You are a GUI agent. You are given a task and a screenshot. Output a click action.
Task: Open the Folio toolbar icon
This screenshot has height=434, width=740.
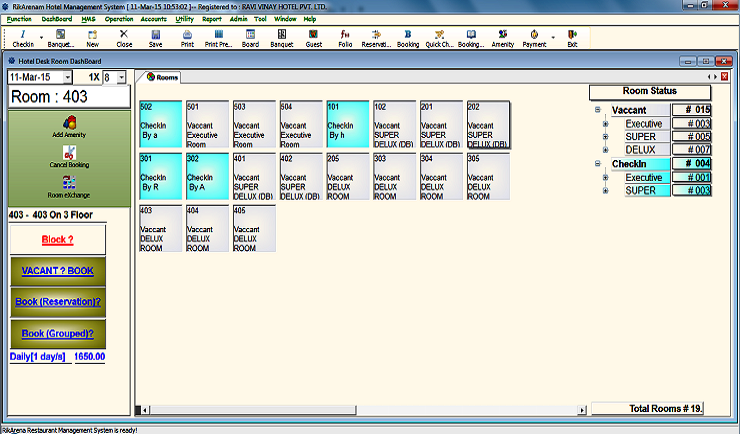pyautogui.click(x=345, y=38)
